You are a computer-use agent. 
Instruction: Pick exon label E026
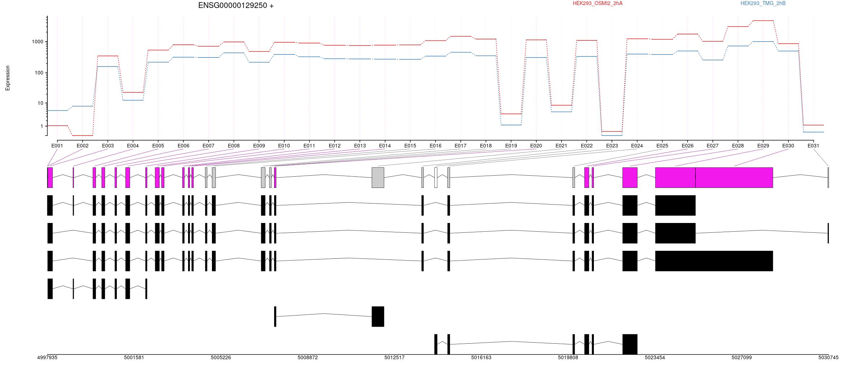click(x=688, y=146)
